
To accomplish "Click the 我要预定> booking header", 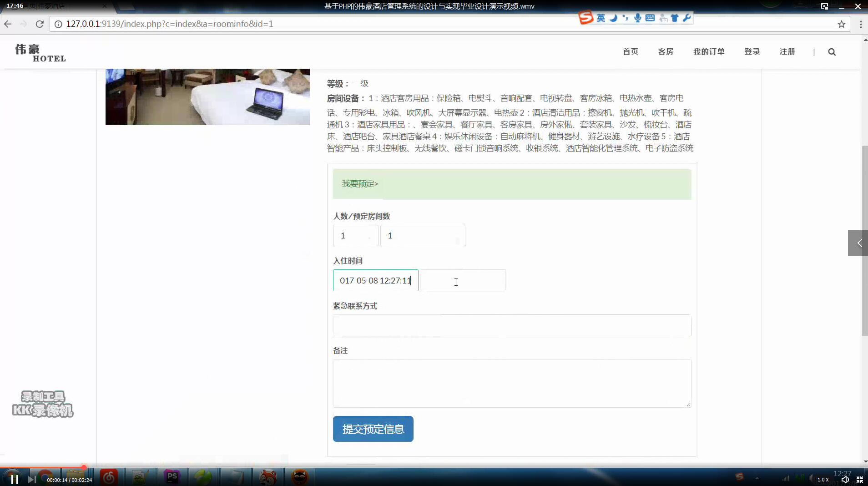I will tap(360, 184).
